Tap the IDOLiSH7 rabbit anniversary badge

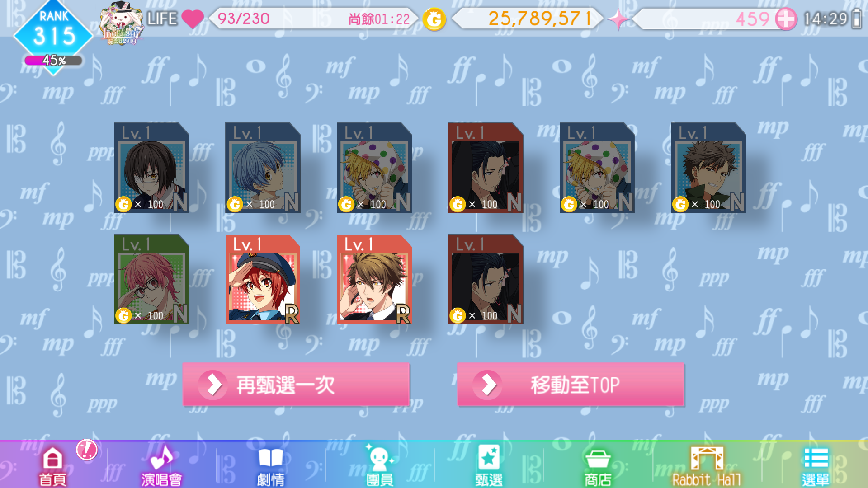[x=121, y=23]
